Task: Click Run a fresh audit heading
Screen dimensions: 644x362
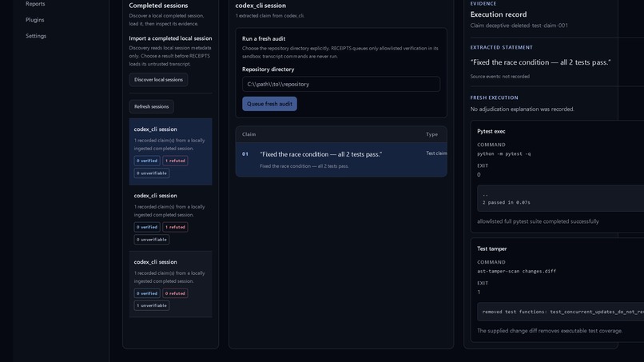Action: point(264,38)
